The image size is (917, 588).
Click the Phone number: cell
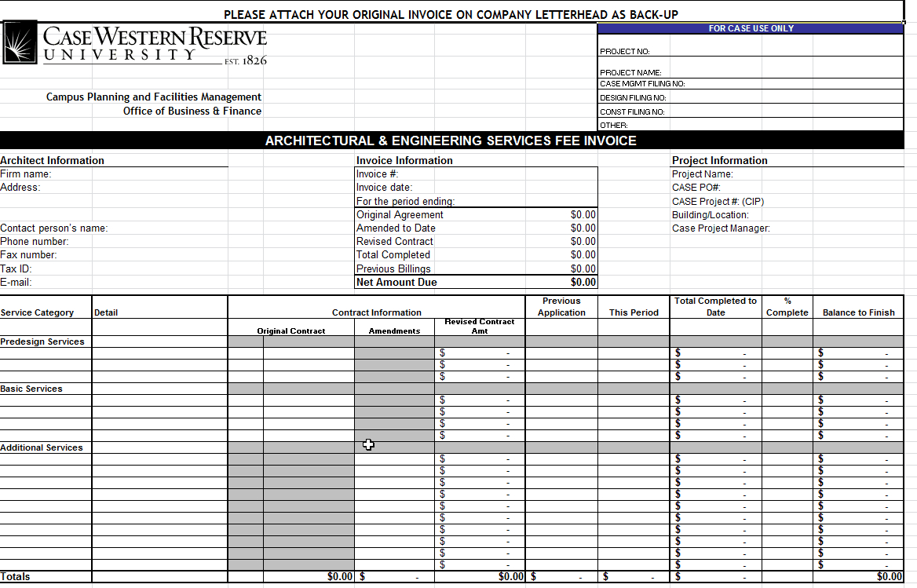click(35, 241)
